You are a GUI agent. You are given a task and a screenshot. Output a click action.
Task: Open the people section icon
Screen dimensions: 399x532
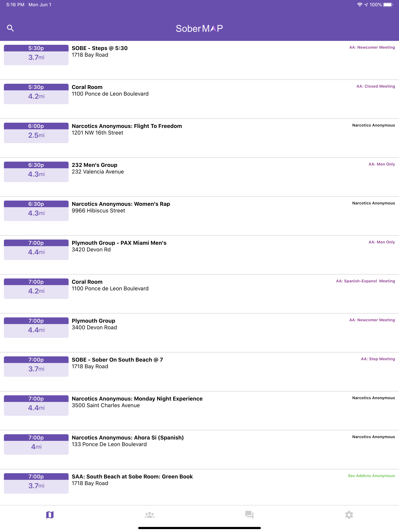149,515
